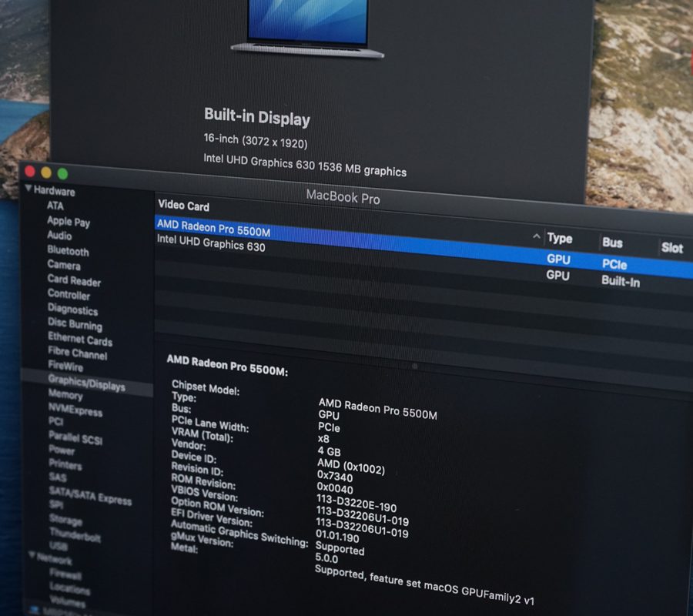Open the Card Reader category

click(x=74, y=280)
